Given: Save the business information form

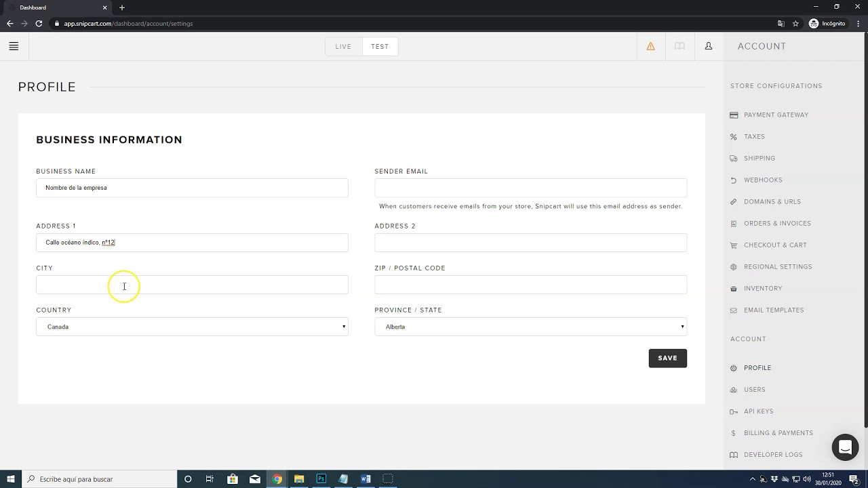Looking at the screenshot, I should (x=667, y=358).
